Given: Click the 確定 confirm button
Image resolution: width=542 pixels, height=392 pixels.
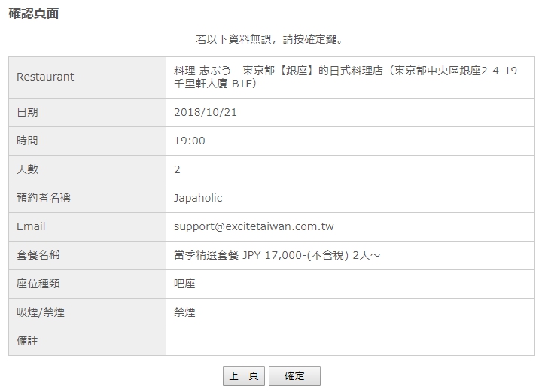Looking at the screenshot, I should 294,375.
